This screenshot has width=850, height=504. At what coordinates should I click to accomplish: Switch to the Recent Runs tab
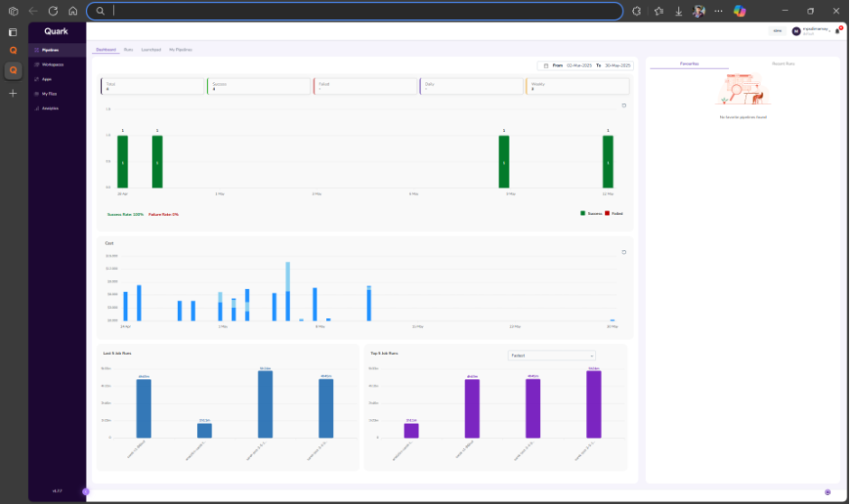coord(783,64)
